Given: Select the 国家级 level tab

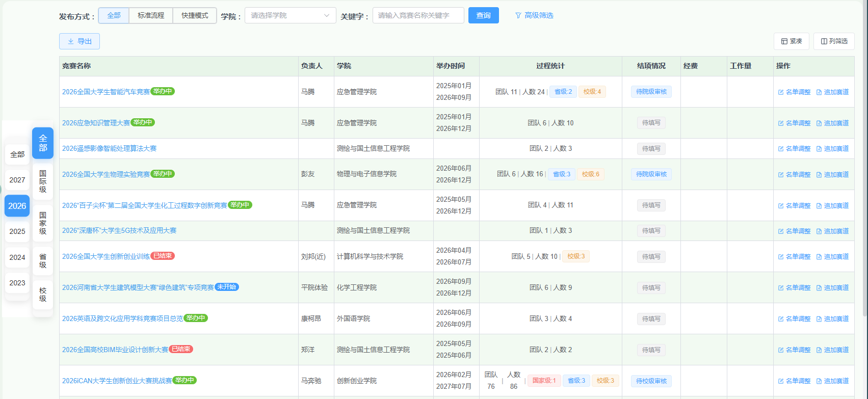Looking at the screenshot, I should pyautogui.click(x=43, y=223).
